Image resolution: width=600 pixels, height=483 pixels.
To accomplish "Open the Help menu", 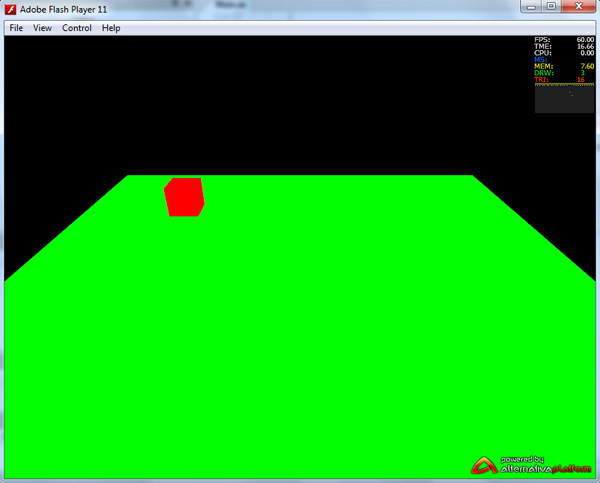I will pos(111,28).
